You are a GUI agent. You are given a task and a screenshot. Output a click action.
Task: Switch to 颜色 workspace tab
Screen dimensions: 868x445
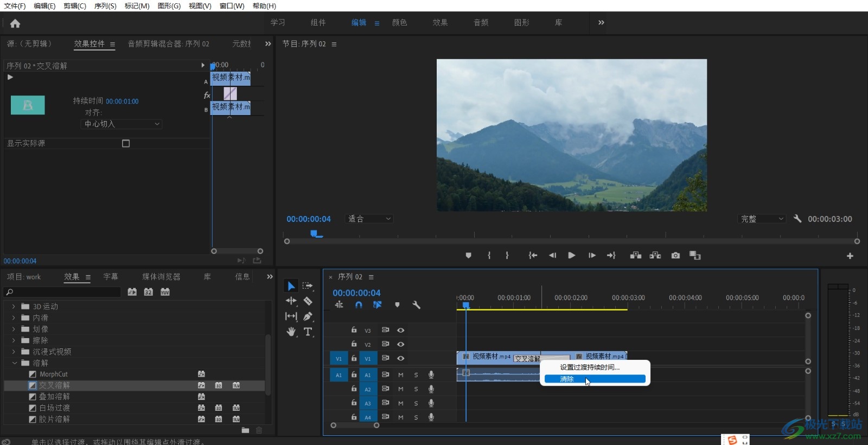point(399,22)
